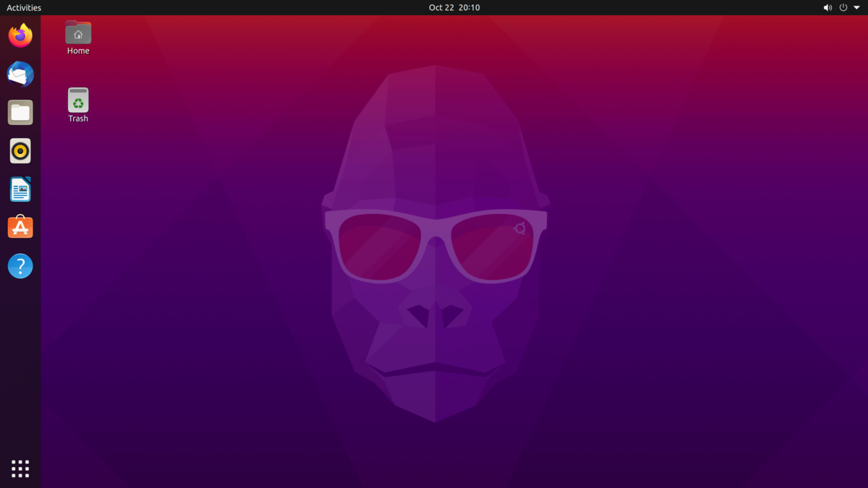
Task: Open Ubuntu Software store
Action: click(20, 227)
